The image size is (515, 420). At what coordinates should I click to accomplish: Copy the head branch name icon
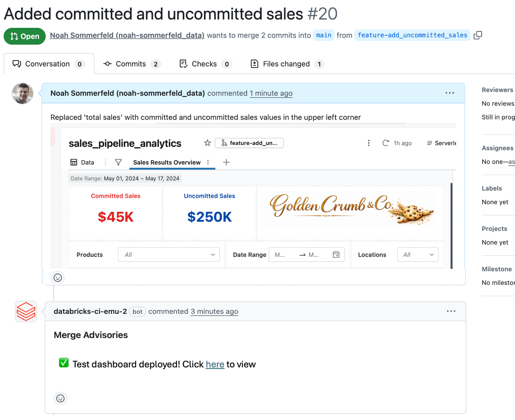(x=478, y=35)
